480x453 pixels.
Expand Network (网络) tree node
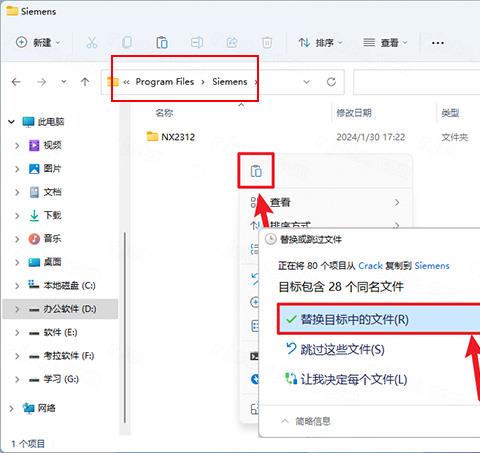pyautogui.click(x=11, y=408)
